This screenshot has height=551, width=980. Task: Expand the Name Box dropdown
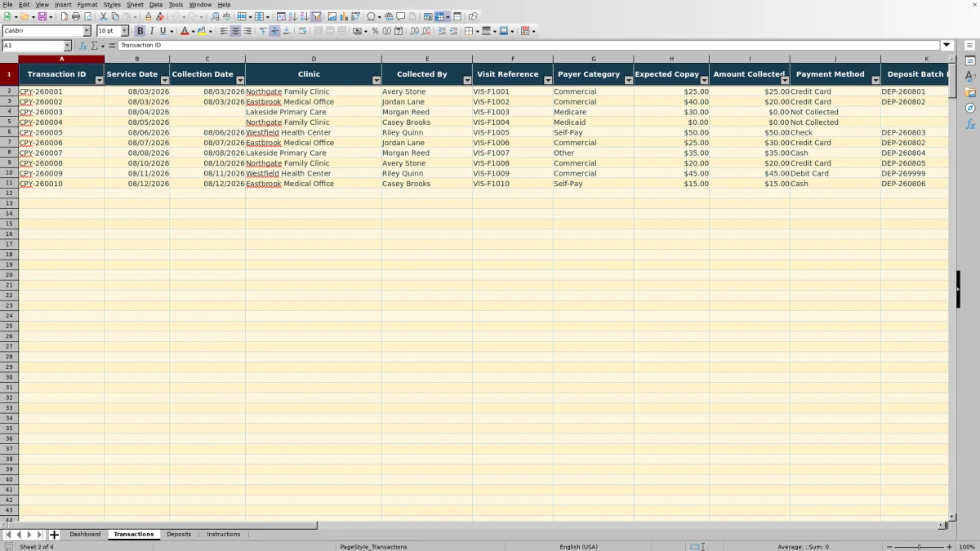pyautogui.click(x=67, y=46)
